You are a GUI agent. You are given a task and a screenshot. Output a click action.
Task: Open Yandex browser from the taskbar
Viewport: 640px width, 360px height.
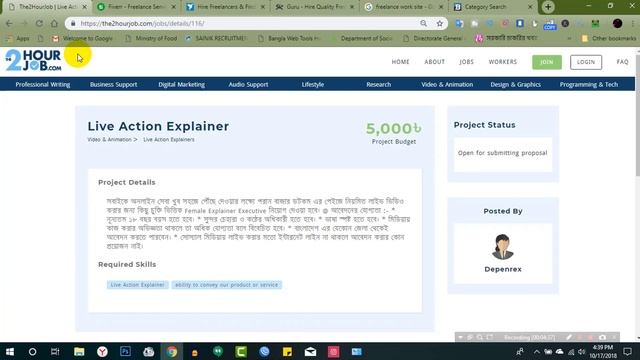(102, 351)
